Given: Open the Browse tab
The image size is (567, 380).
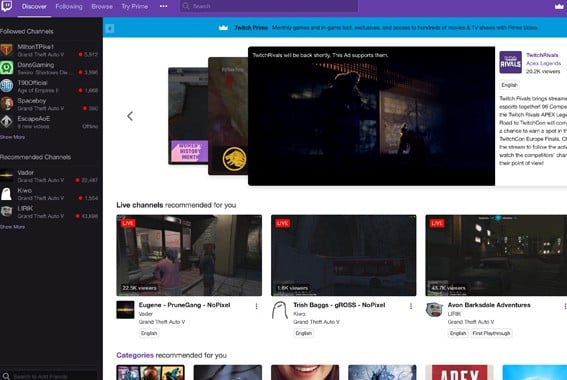Looking at the screenshot, I should point(102,7).
